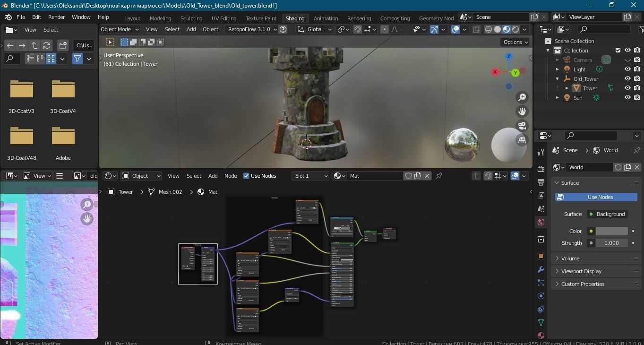
Task: Click the Y axis on navigation gizmo
Action: (515, 73)
